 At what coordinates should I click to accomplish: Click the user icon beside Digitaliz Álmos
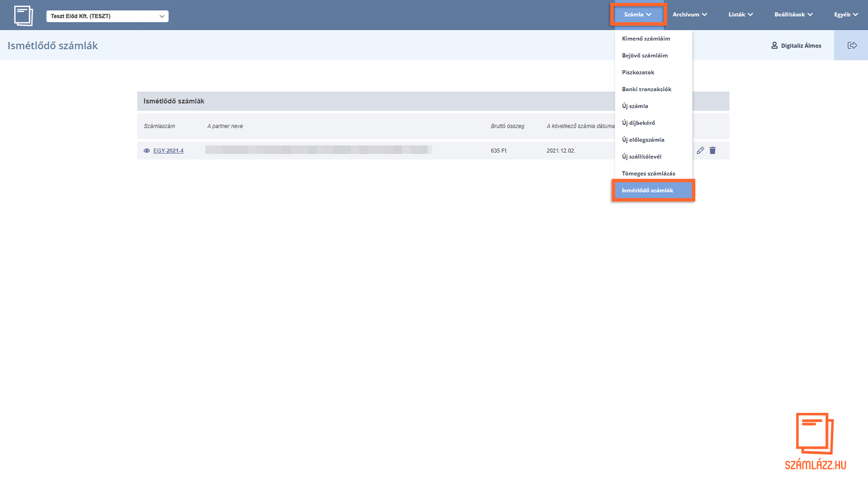pyautogui.click(x=774, y=46)
